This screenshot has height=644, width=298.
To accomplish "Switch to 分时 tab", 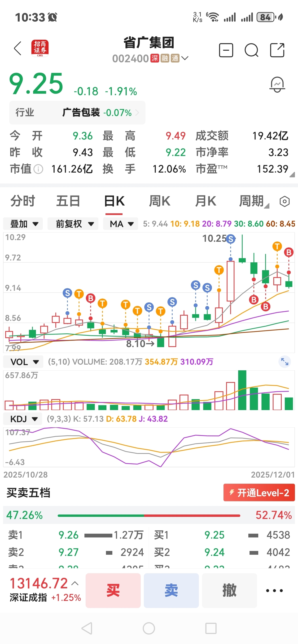I will (23, 201).
